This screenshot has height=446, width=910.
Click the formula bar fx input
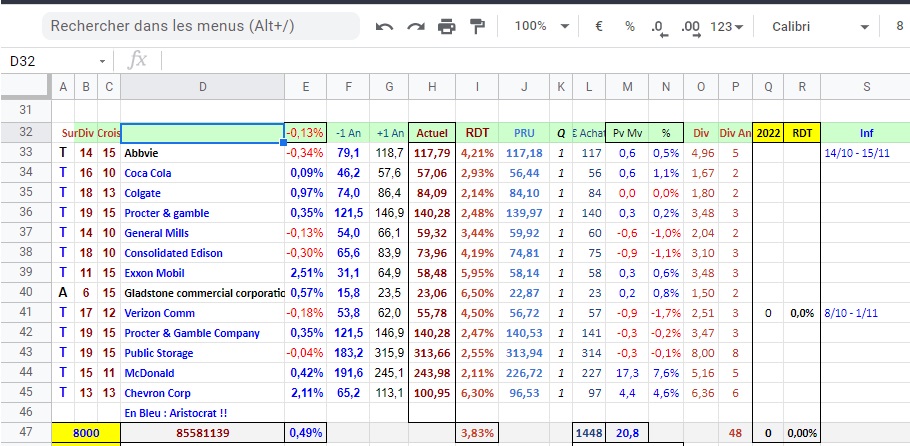click(534, 60)
